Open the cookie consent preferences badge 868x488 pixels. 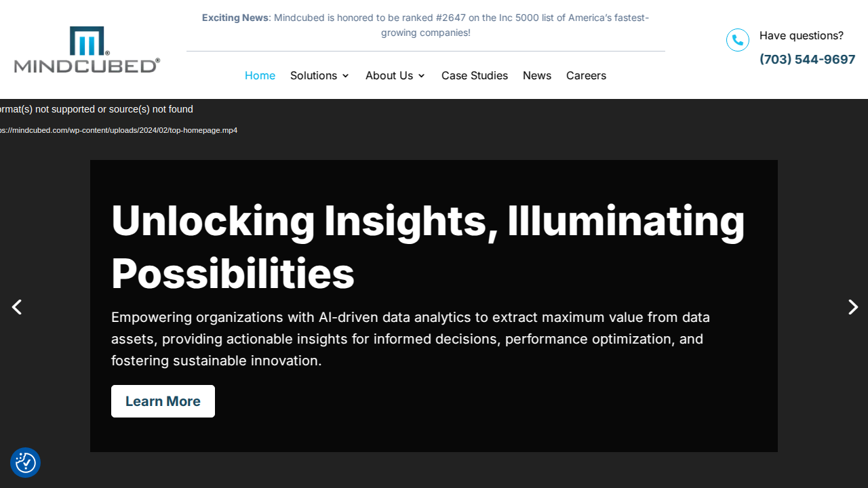click(26, 462)
